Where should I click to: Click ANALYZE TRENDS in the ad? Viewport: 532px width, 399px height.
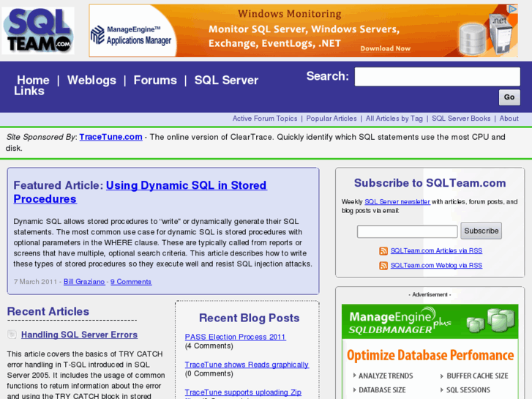coord(386,376)
